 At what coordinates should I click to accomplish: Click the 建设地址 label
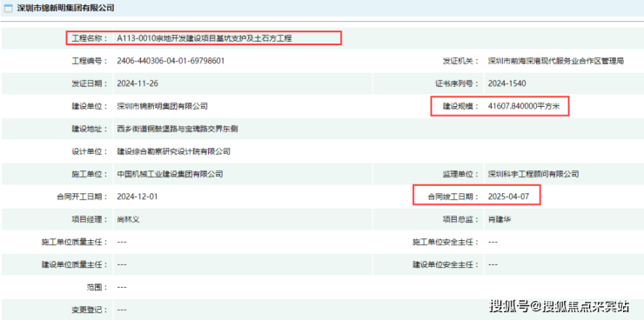click(90, 129)
